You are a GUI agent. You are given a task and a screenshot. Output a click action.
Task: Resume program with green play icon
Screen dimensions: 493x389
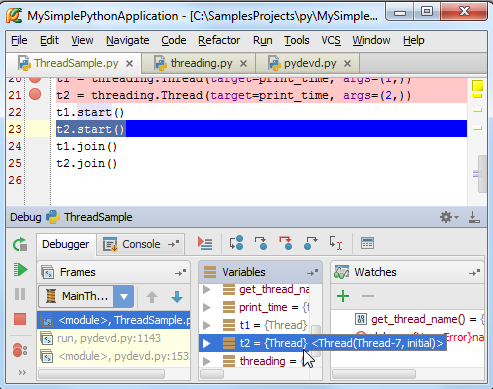pyautogui.click(x=20, y=269)
